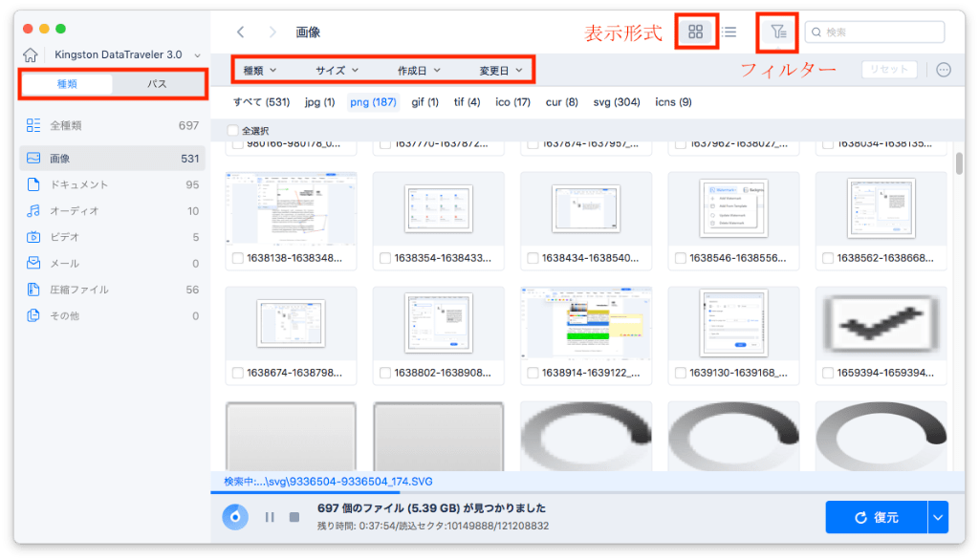979x560 pixels.
Task: Expand the Kingston DataTraveler 3.0 drive selector
Action: pos(127,54)
